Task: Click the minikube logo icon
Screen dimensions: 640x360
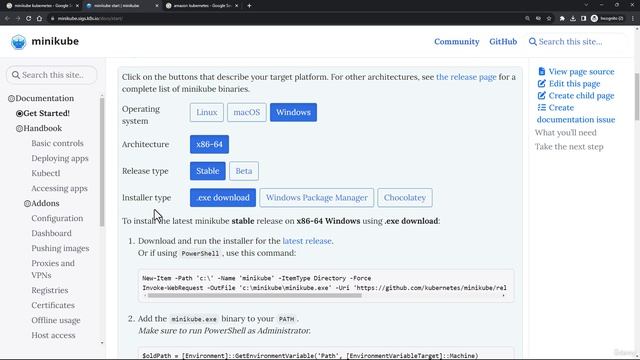Action: coord(18,42)
